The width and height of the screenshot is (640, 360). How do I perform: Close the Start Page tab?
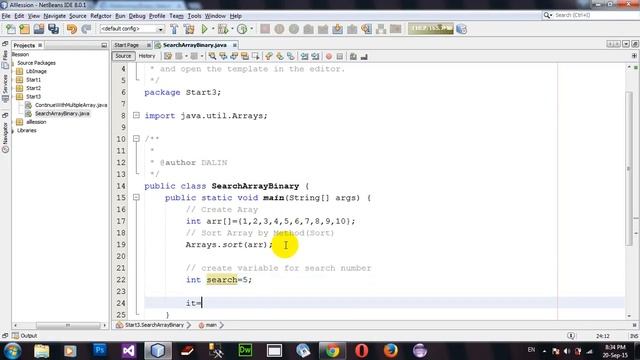click(x=149, y=45)
